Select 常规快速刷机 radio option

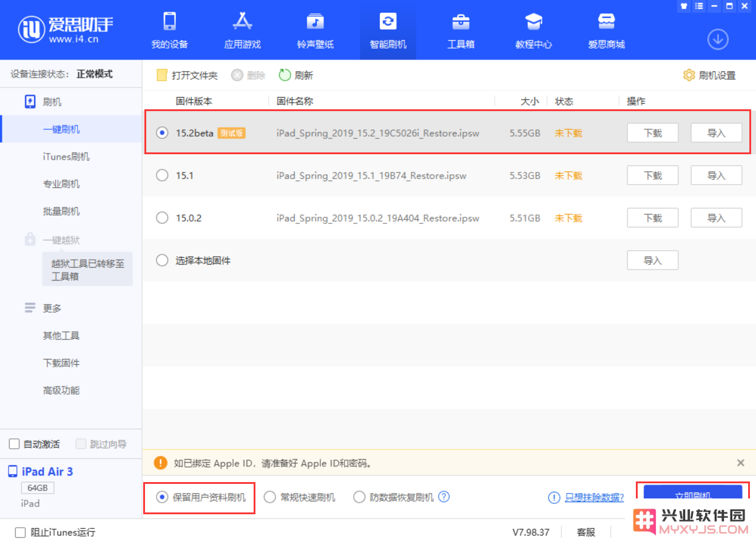[x=270, y=497]
